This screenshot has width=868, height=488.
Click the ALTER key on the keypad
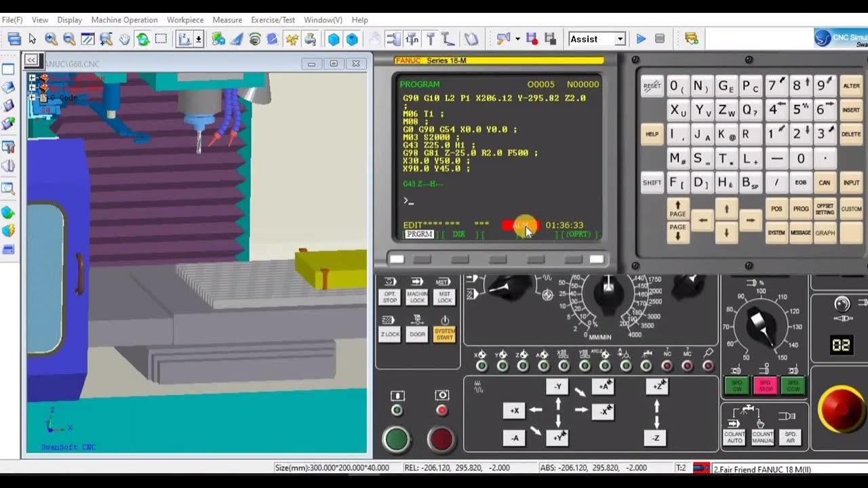click(851, 86)
